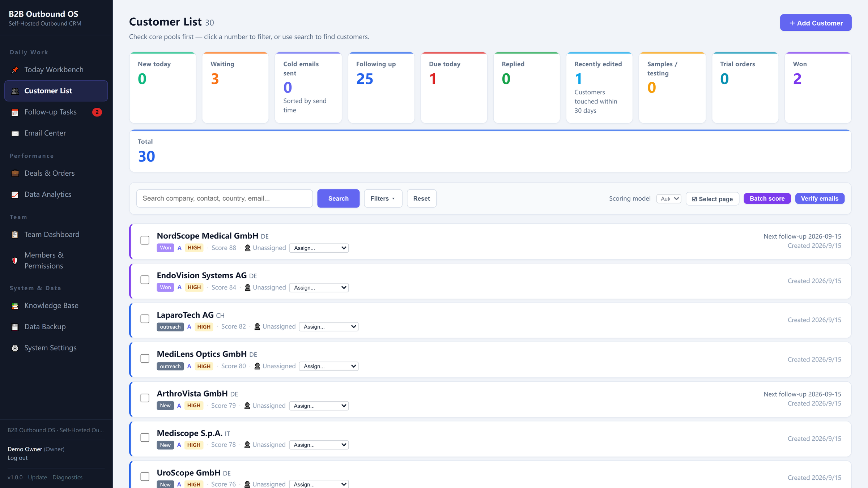The height and width of the screenshot is (488, 868).
Task: Click the blue Search button
Action: 339,198
